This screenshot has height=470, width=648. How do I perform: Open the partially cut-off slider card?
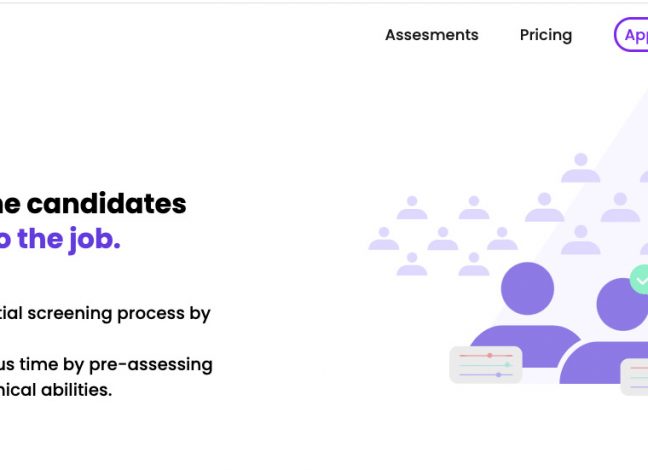point(634,377)
